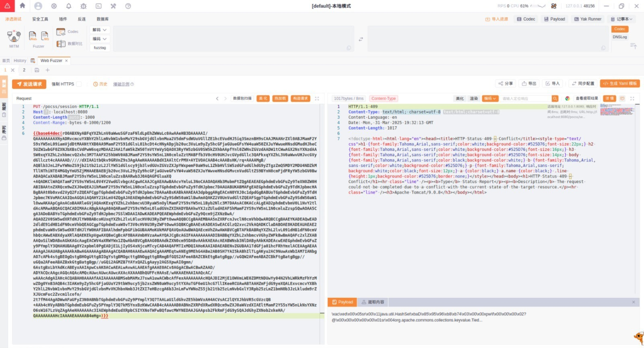Open the 反连 menu
644x348 pixels.
pyautogui.click(x=82, y=19)
